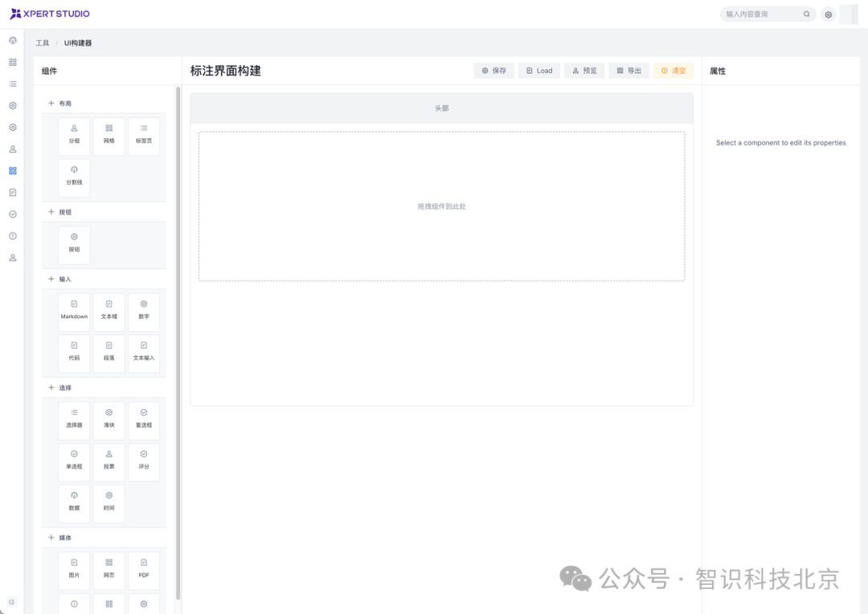Click 'Select a component to edit its properties' text
Viewport: 868px width, 614px height.
click(x=780, y=142)
